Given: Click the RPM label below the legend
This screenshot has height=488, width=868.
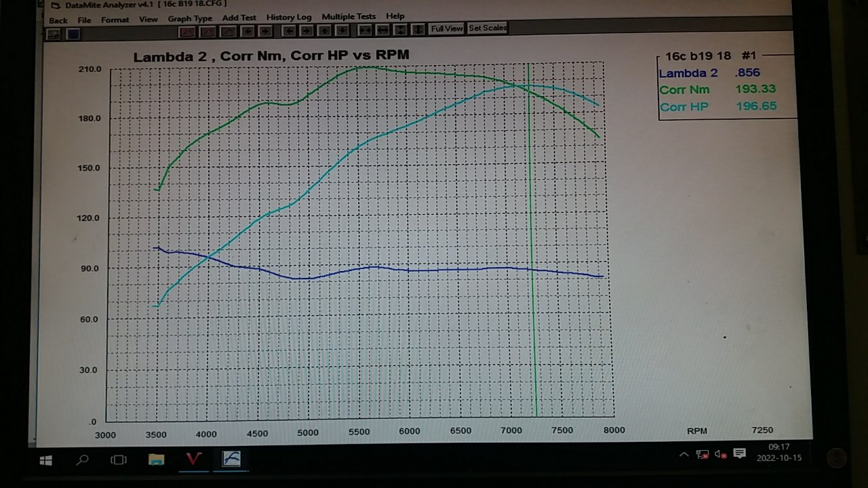Looking at the screenshot, I should (x=697, y=430).
